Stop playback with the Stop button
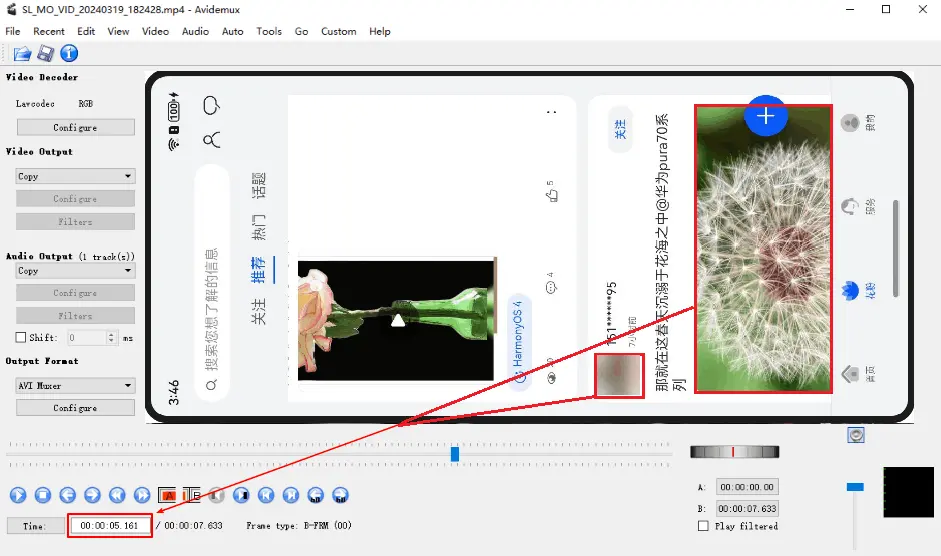941x556 pixels. pos(43,495)
